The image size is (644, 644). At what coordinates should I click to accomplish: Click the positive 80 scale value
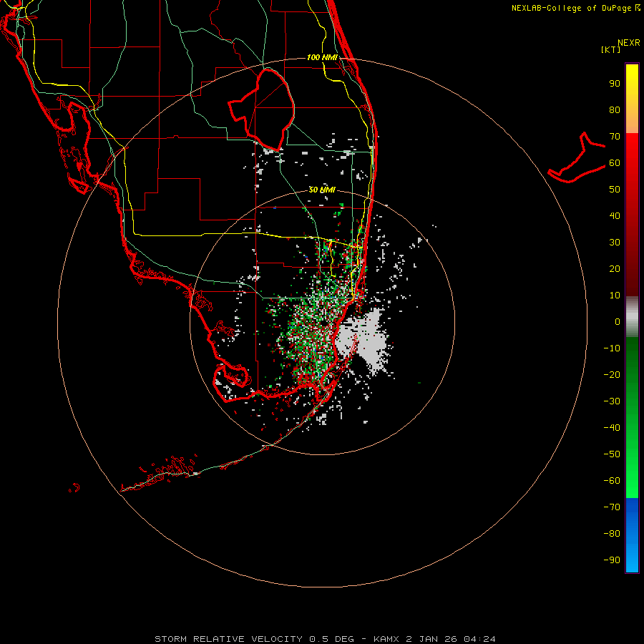coord(615,110)
